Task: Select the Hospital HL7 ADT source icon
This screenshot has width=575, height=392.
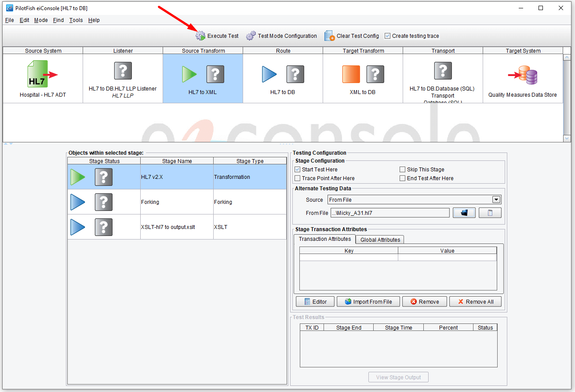Action: pyautogui.click(x=43, y=74)
